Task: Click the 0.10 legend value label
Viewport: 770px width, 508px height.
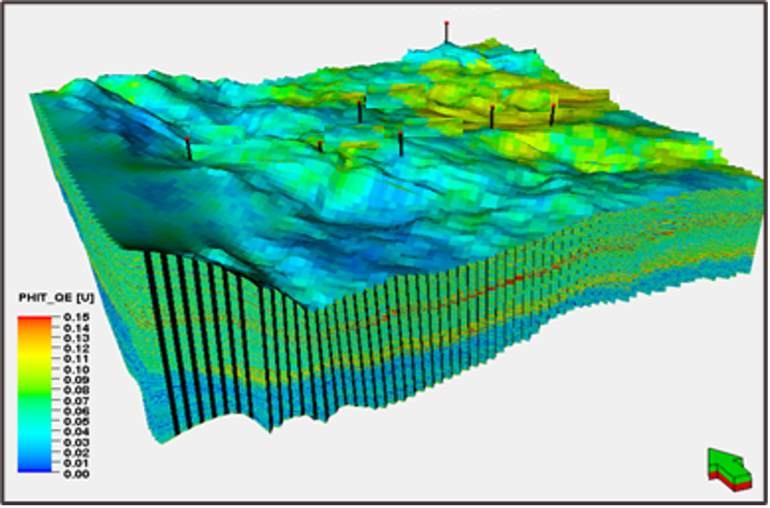Action: [76, 369]
